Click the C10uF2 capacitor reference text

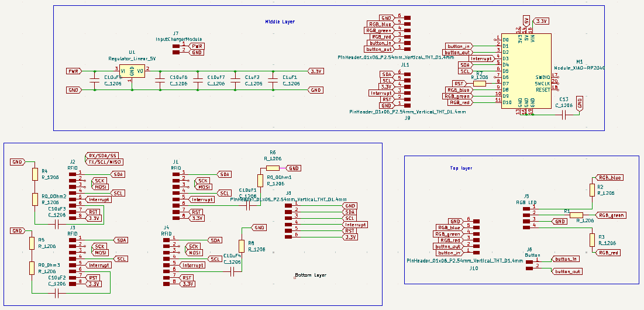[57, 277]
